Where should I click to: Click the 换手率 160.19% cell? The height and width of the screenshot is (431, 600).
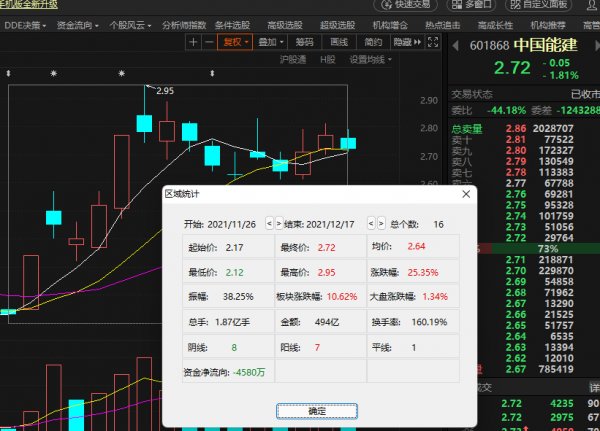pos(413,322)
